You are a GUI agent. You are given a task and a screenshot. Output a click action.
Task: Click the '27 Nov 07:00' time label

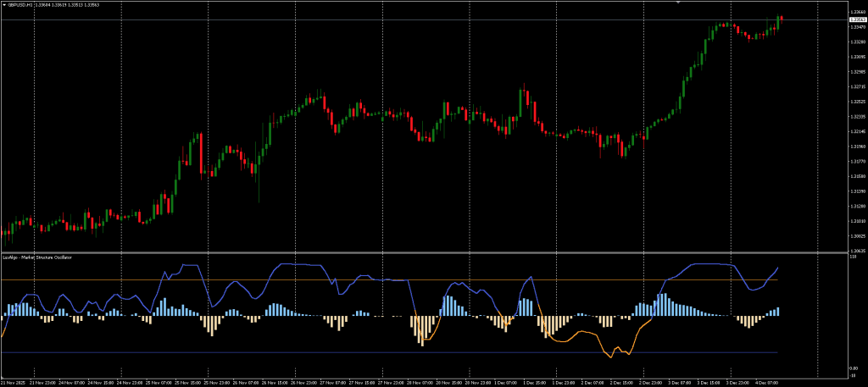(331, 382)
